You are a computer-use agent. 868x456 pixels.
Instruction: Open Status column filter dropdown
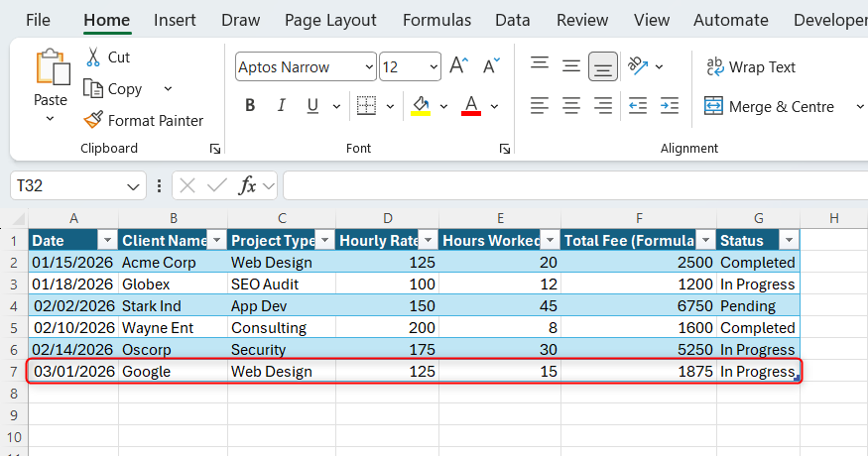click(789, 240)
